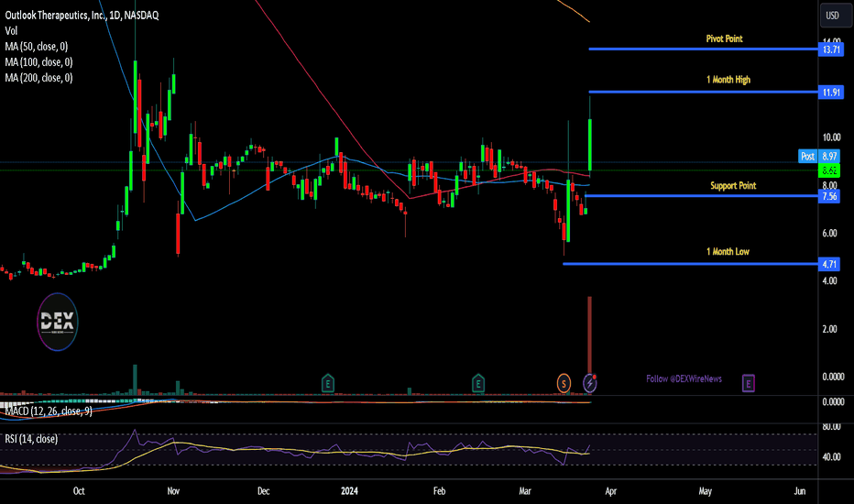Click the purple lightning bolt event marker
Screen dimensions: 854x504
pyautogui.click(x=590, y=384)
